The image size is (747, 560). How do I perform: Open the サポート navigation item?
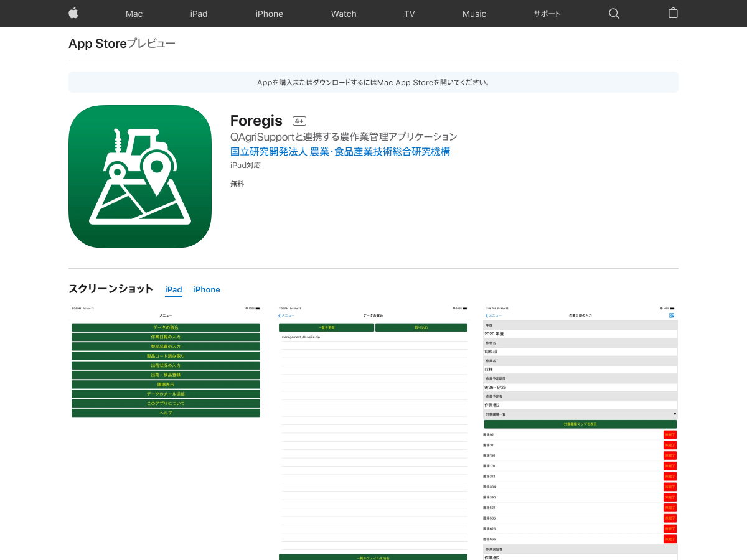click(x=547, y=14)
